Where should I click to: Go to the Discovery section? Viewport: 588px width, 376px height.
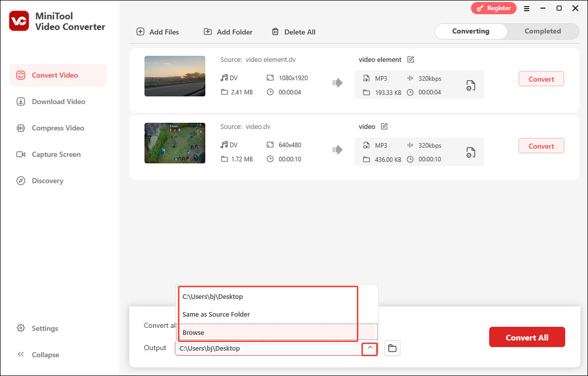[x=58, y=181]
